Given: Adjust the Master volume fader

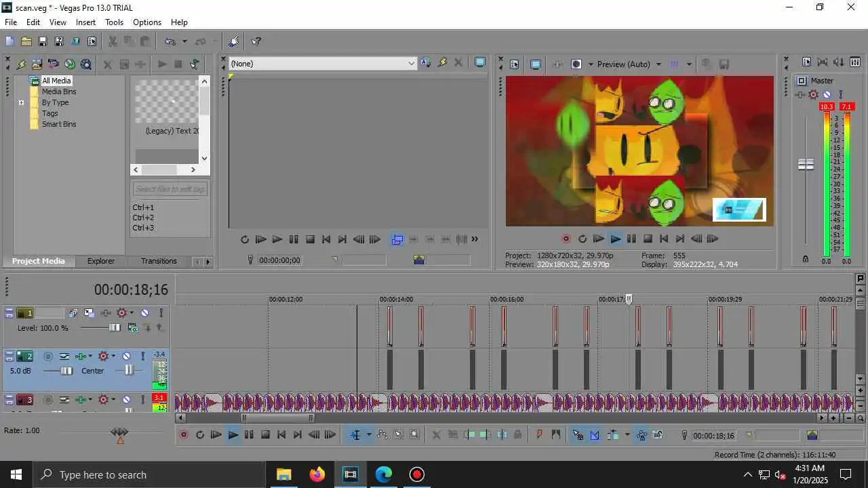Looking at the screenshot, I should pyautogui.click(x=806, y=165).
